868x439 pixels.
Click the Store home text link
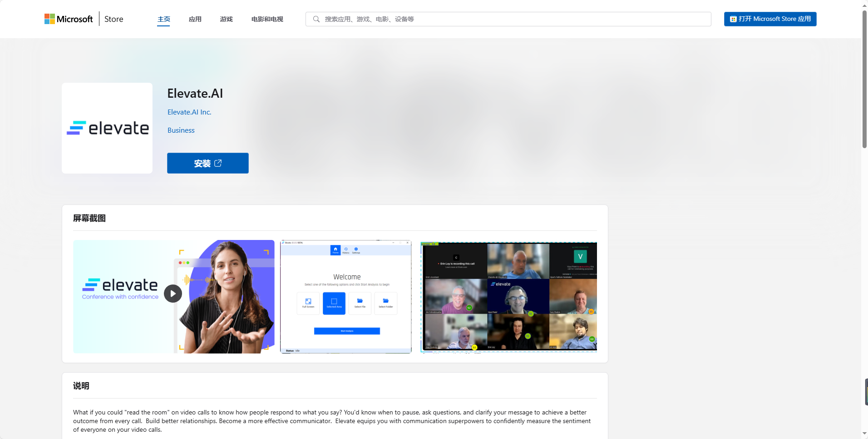(113, 19)
